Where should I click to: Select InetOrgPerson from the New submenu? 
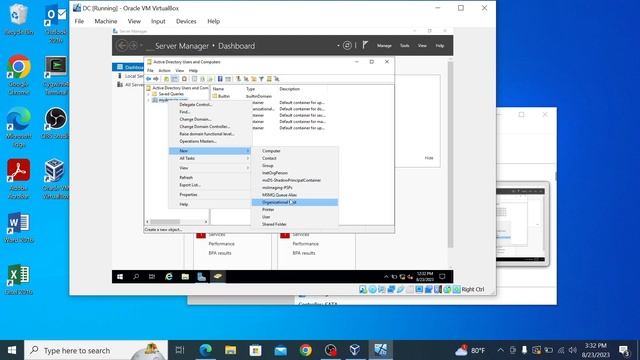click(x=295, y=173)
